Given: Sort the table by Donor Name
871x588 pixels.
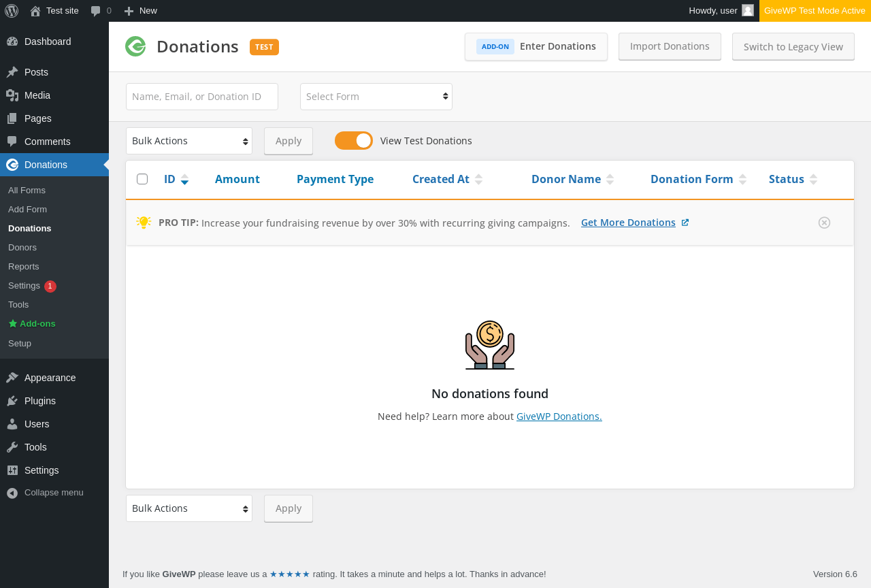Looking at the screenshot, I should pyautogui.click(x=572, y=179).
